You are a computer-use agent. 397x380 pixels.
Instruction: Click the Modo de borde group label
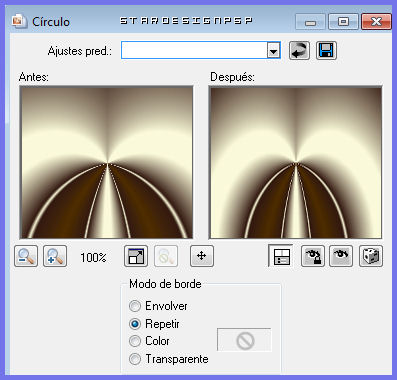(x=165, y=284)
